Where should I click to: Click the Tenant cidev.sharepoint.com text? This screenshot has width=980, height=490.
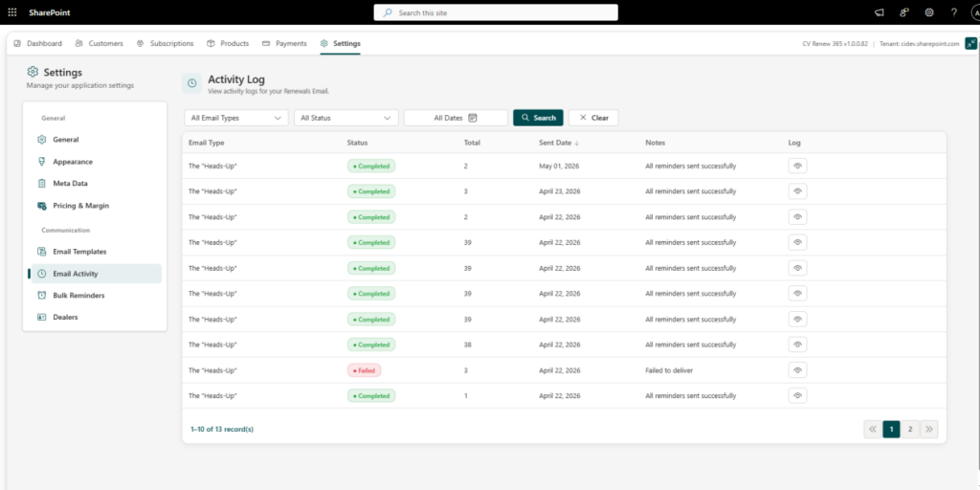pyautogui.click(x=919, y=44)
